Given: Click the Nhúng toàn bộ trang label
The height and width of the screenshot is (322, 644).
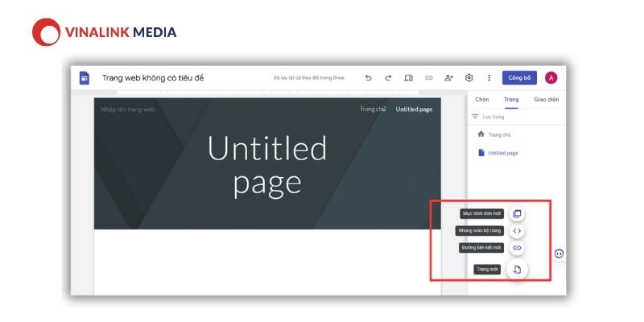Looking at the screenshot, I should pyautogui.click(x=480, y=231).
